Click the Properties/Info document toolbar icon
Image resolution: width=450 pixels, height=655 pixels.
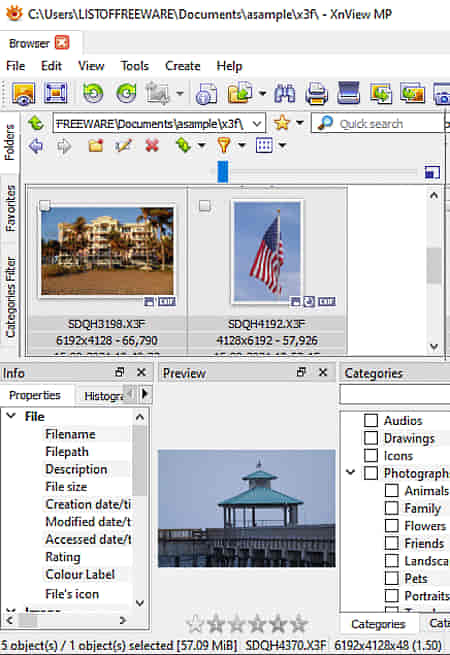click(x=206, y=93)
